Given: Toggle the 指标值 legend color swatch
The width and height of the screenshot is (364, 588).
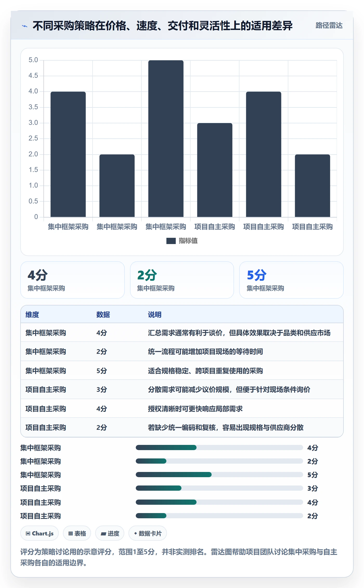Looking at the screenshot, I should pos(171,241).
